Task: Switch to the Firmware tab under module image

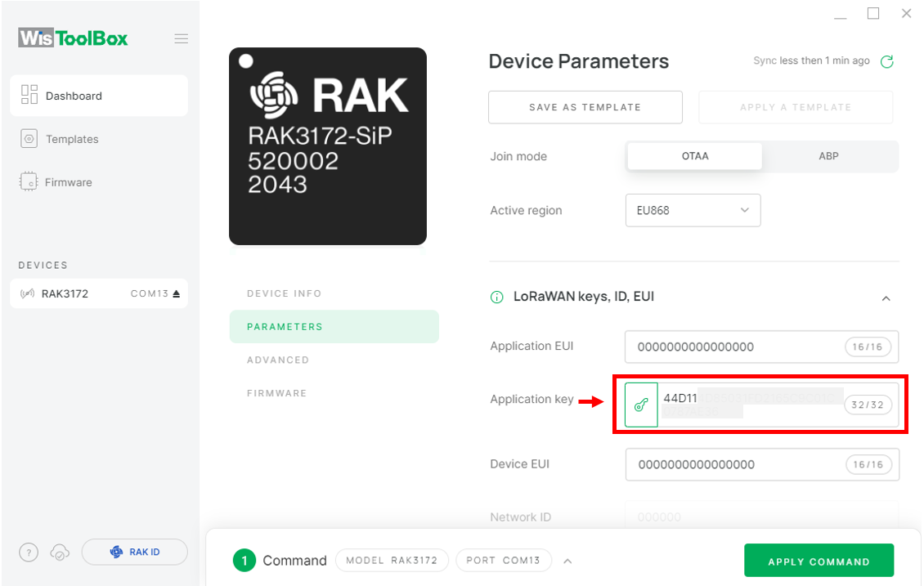Action: click(x=276, y=393)
